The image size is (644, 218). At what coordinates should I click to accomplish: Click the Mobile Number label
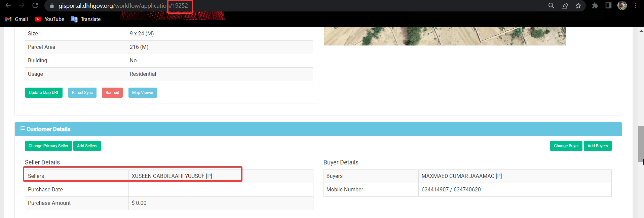[x=345, y=189]
